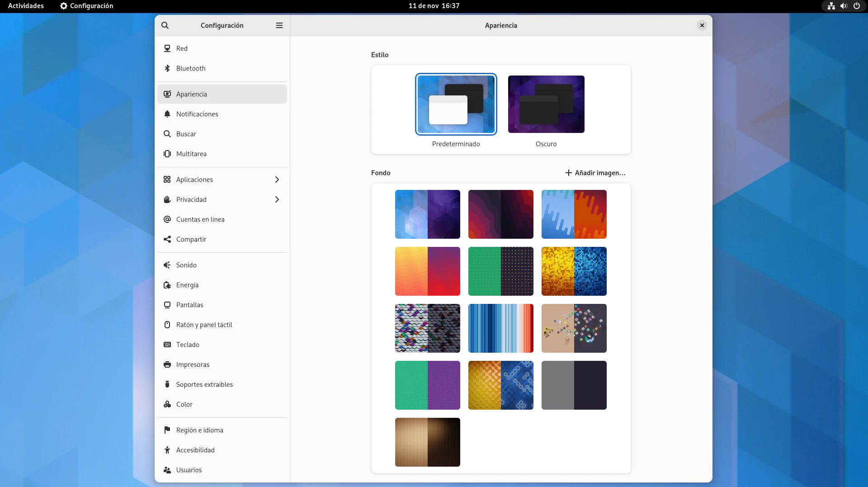Viewport: 868px width, 487px height.
Task: Expand the Privacidad submenu chevron
Action: coord(277,199)
